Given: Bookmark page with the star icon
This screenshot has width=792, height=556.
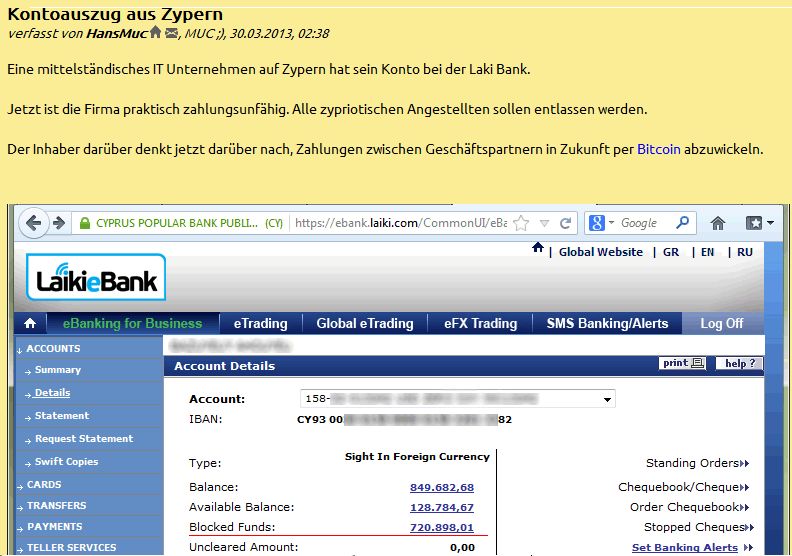Looking at the screenshot, I should (521, 223).
